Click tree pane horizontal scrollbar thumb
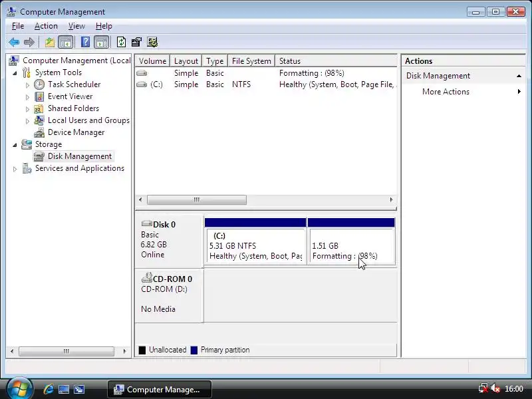The image size is (532, 399). [66, 351]
